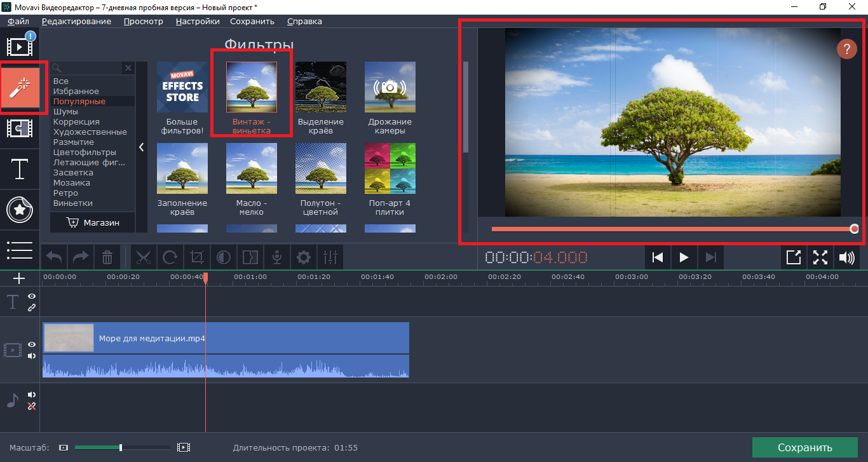Click the scissors split clip tool
Viewport: 868px width, 462px height.
144,257
